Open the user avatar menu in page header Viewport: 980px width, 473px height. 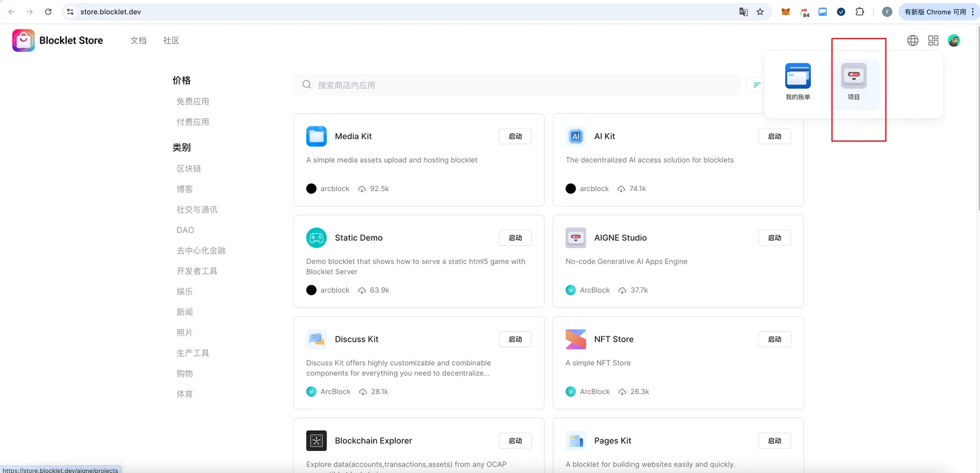(954, 40)
